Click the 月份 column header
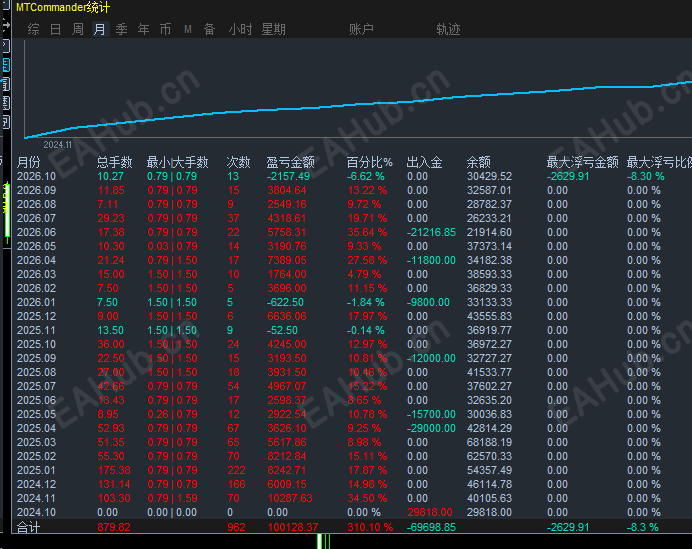 (x=28, y=162)
